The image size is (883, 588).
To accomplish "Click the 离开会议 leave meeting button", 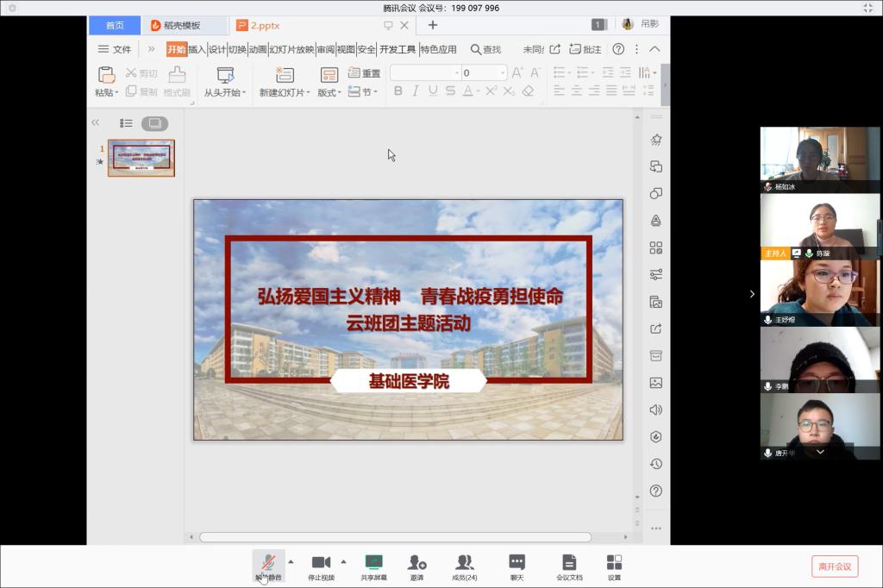I will (835, 566).
